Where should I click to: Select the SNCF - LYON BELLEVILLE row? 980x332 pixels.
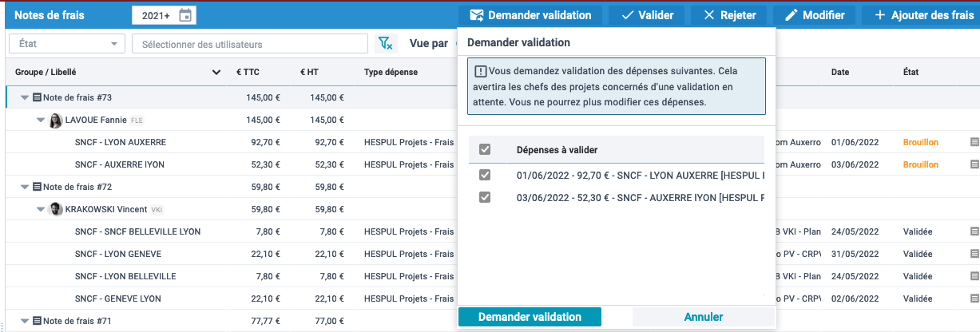pyautogui.click(x=125, y=276)
